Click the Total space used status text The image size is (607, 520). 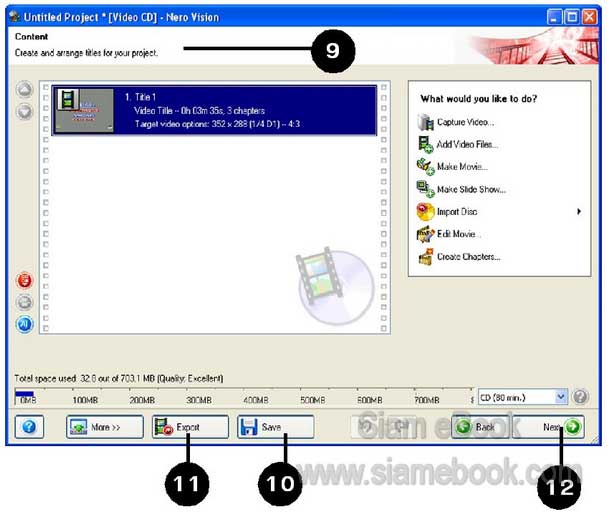point(118,378)
